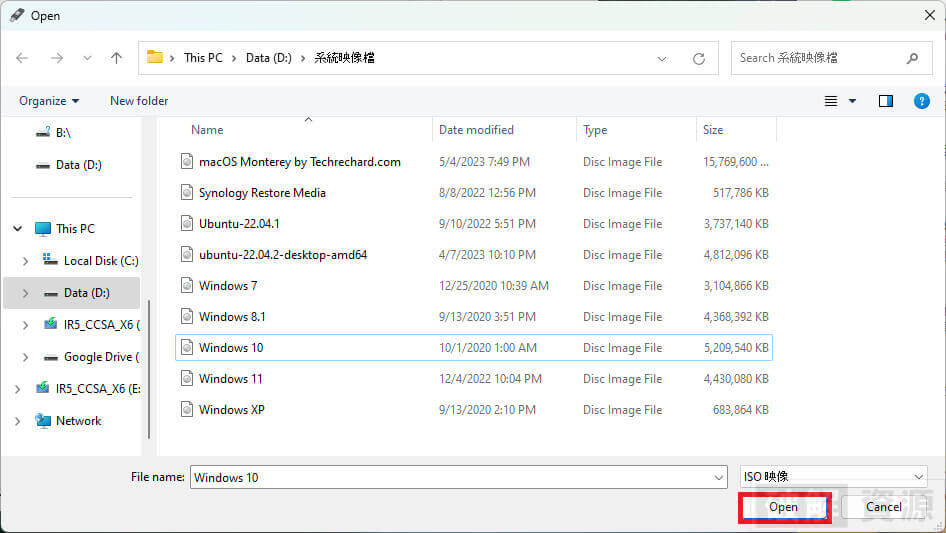Expand the highlighted Data (D:) tree node
Viewport: 946px width, 533px height.
pos(25,293)
